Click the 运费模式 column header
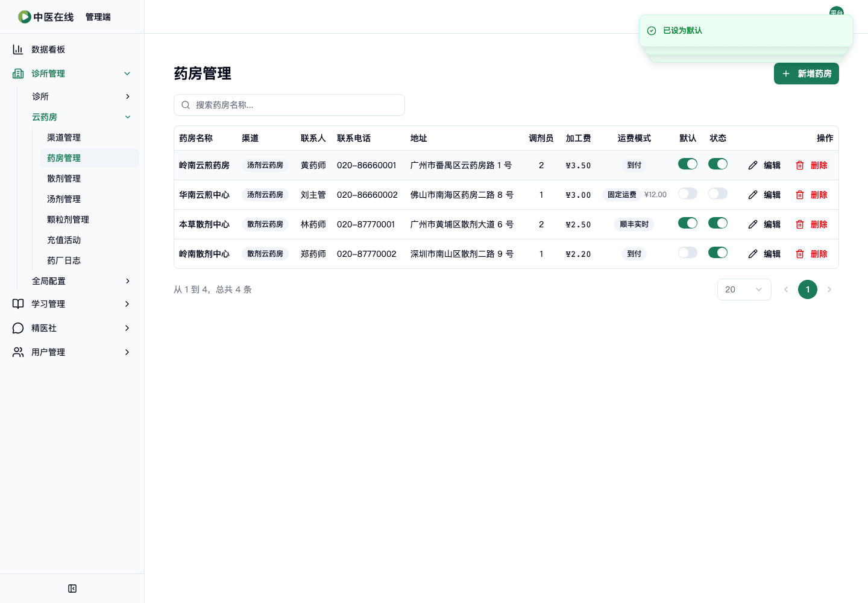 634,138
